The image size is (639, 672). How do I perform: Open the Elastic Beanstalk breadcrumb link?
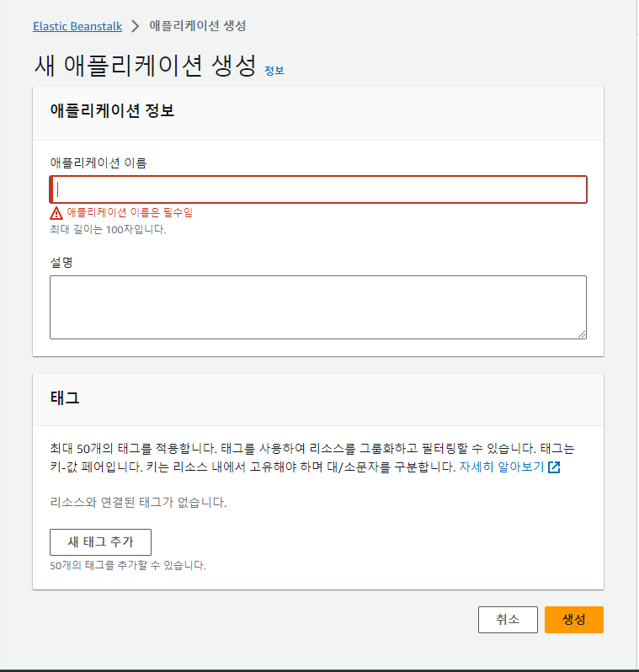coord(77,26)
